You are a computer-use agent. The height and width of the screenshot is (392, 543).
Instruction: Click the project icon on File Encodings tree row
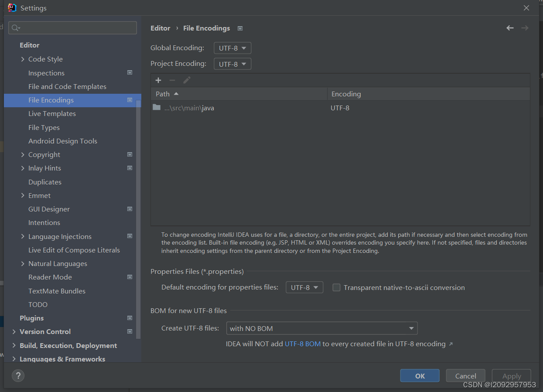[130, 100]
